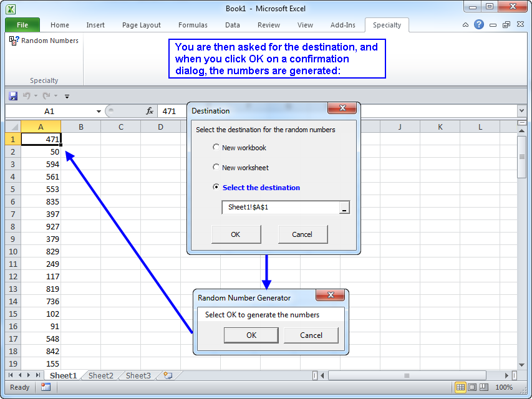The width and height of the screenshot is (532, 399).
Task: Click the Save icon in quick access toolbar
Action: (x=13, y=96)
